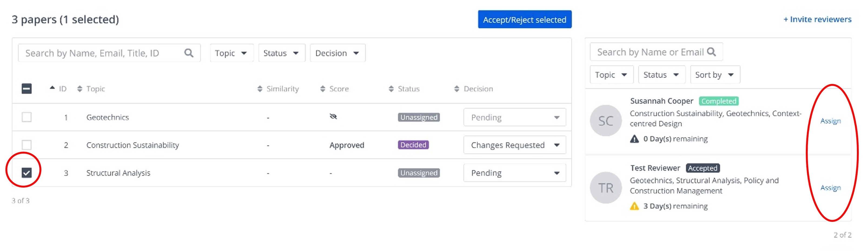The width and height of the screenshot is (868, 251).
Task: Click the Unassigned status badge for Geotechnics
Action: coord(419,117)
